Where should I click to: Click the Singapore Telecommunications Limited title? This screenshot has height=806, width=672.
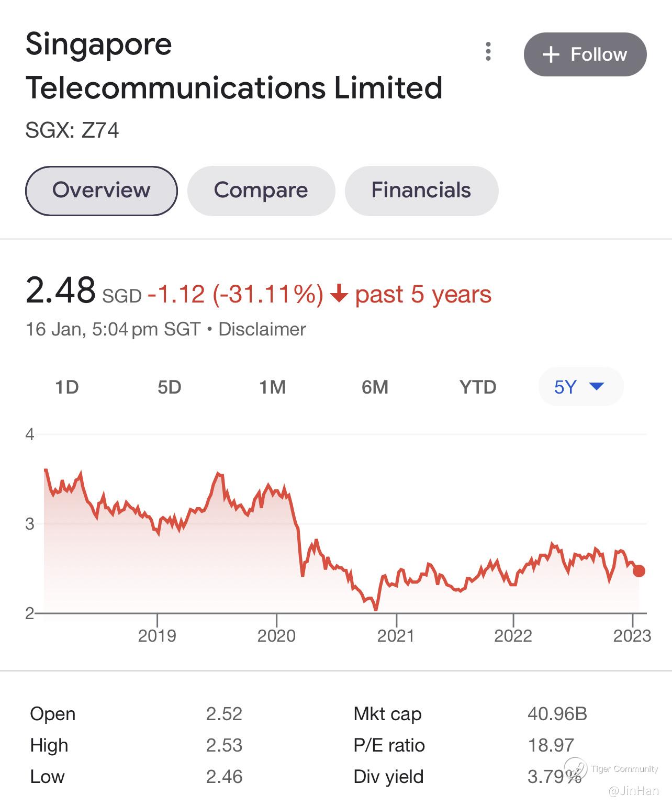233,65
